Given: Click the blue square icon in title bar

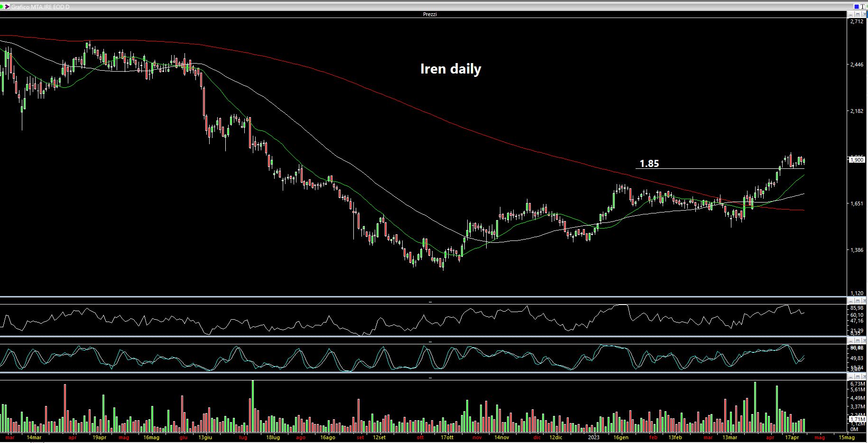Looking at the screenshot, I should click(x=857, y=7).
